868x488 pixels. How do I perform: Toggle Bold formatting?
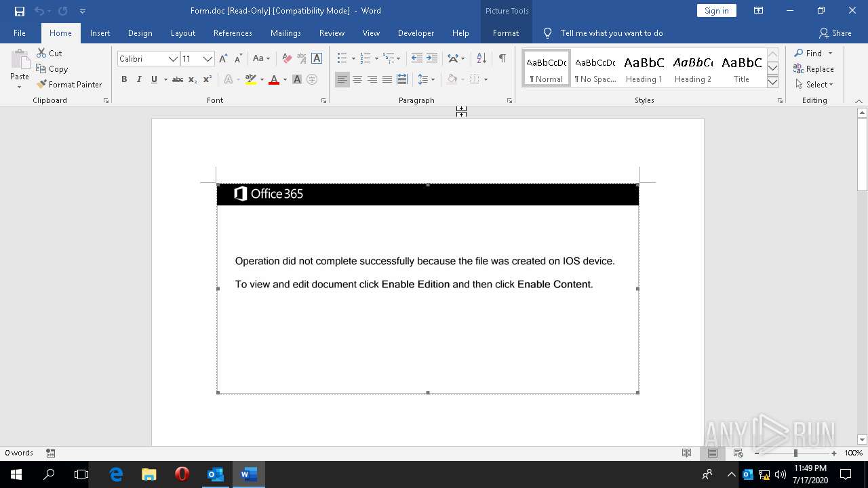click(124, 79)
